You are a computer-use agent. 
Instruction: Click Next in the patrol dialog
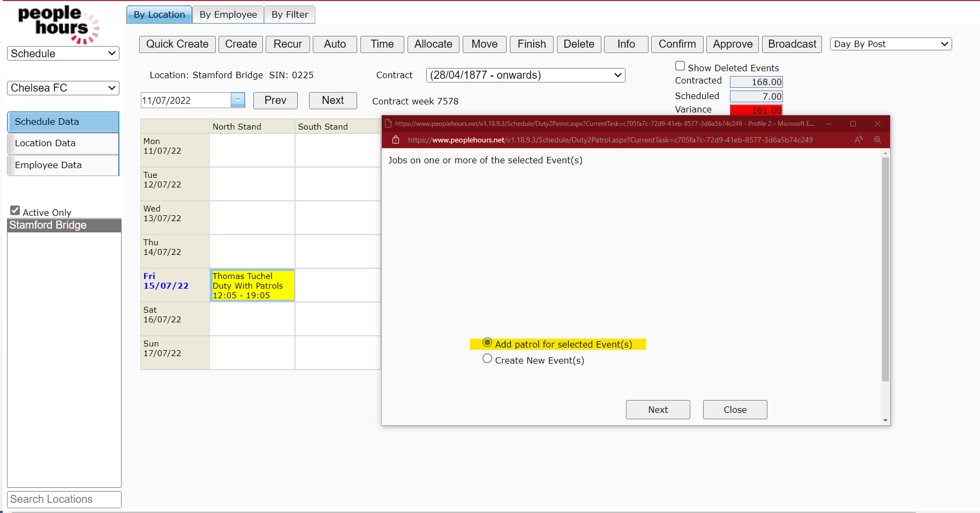click(658, 409)
